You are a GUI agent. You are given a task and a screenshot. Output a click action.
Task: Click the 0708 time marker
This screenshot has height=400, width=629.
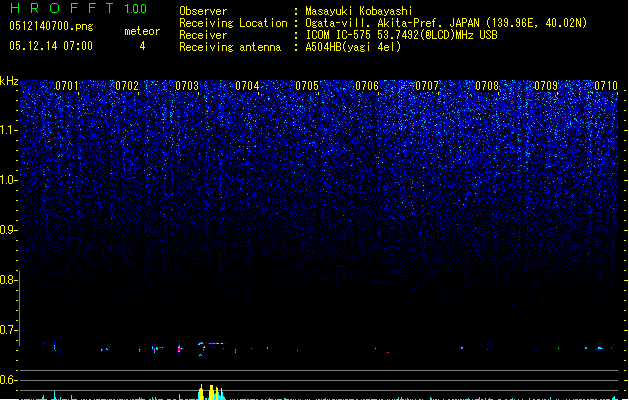tap(487, 86)
